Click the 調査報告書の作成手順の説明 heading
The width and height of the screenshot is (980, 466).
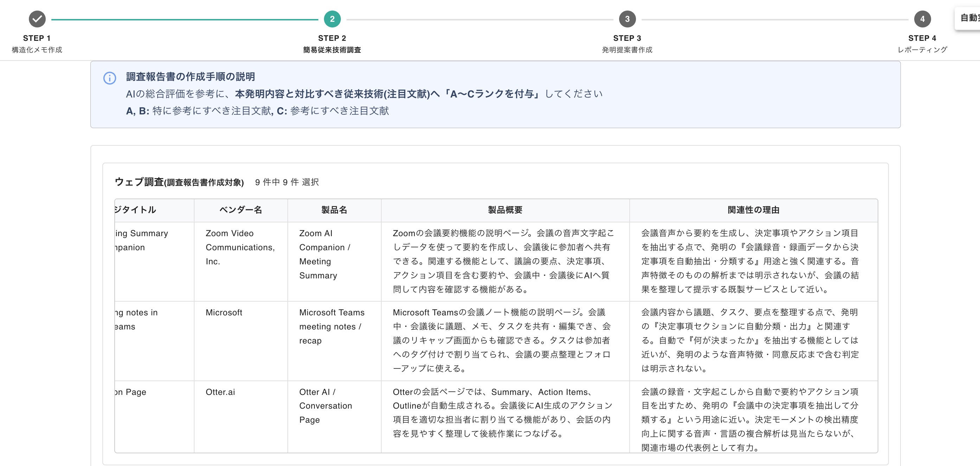pos(190,76)
